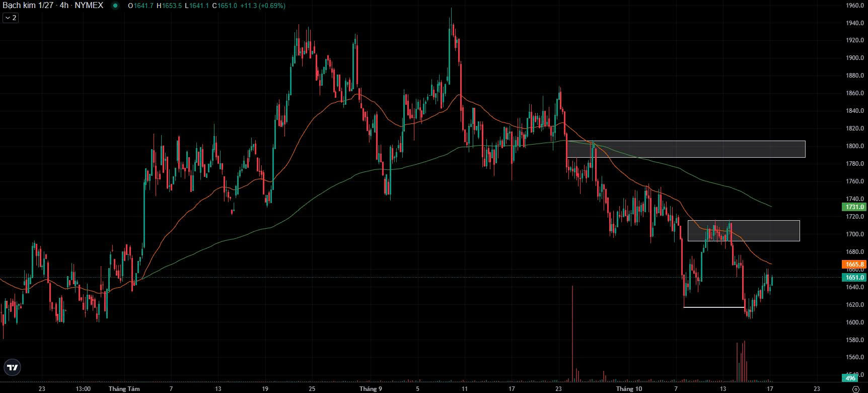This screenshot has width=868, height=393.
Task: Click the change value '+11.3 (+0.69%)'
Action: [262, 6]
